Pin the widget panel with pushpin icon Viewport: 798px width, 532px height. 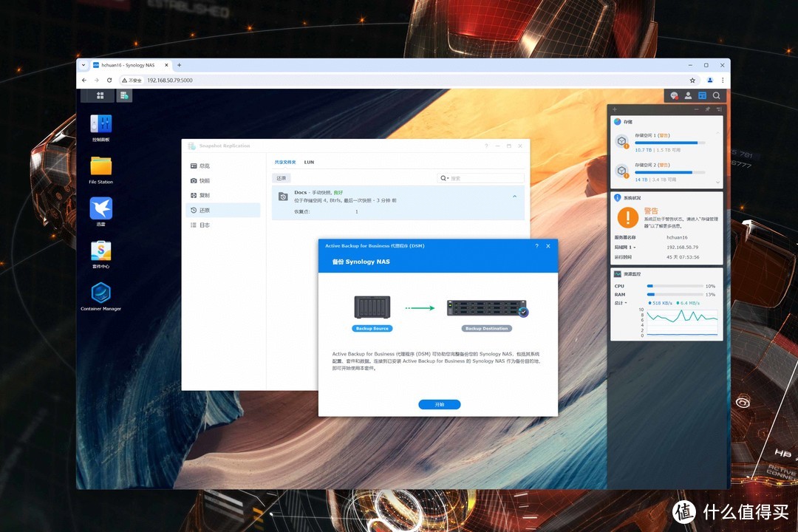[707, 109]
